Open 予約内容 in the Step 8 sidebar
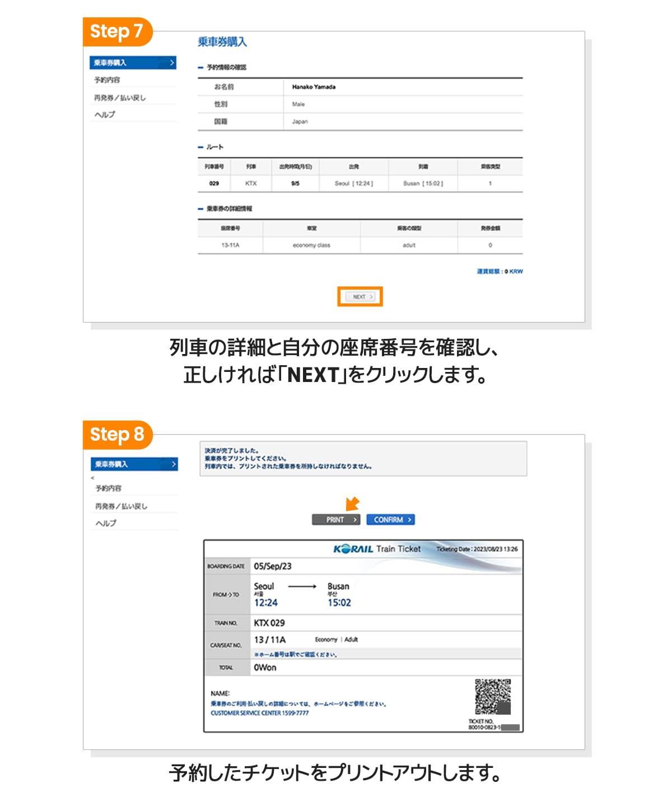Image resolution: width=672 pixels, height=806 pixels. [108, 488]
